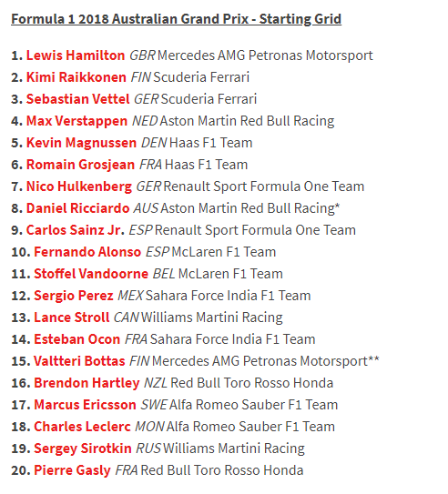Open the Brendon Hartley link
Image resolution: width=448 pixels, height=494 pixels.
coord(87,383)
